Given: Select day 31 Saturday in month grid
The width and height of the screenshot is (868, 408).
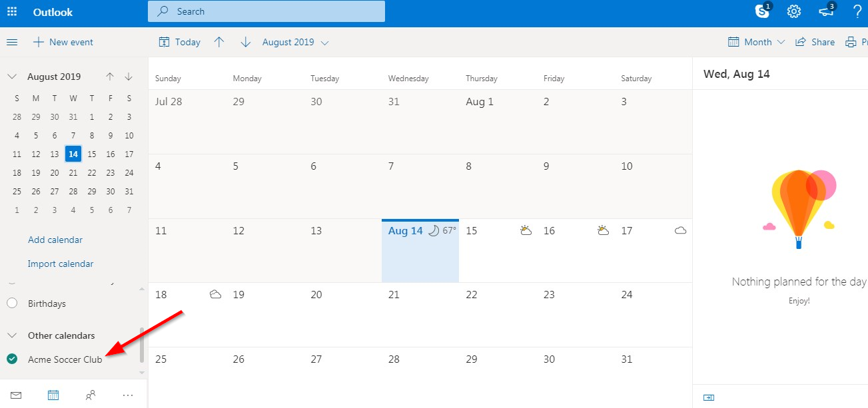Looking at the screenshot, I should click(x=653, y=377).
